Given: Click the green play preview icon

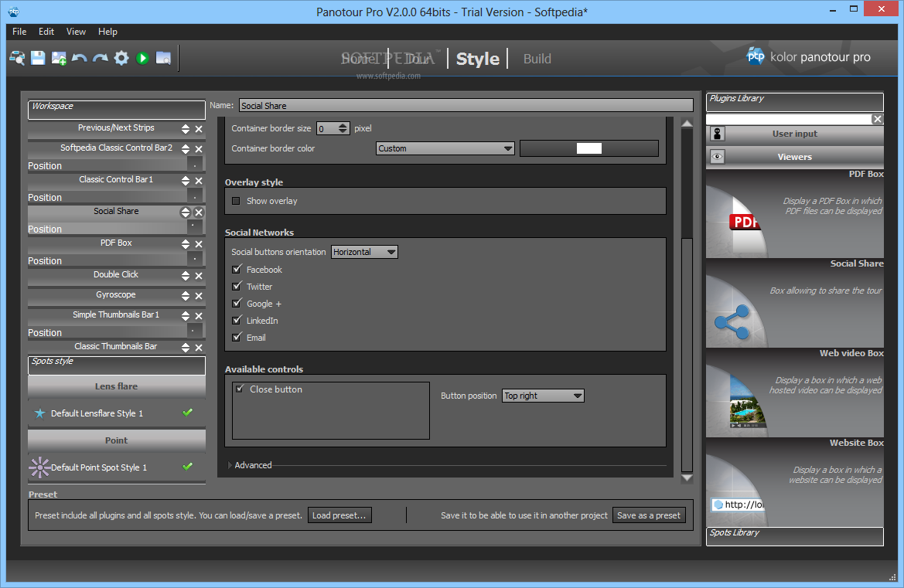Looking at the screenshot, I should tap(142, 58).
